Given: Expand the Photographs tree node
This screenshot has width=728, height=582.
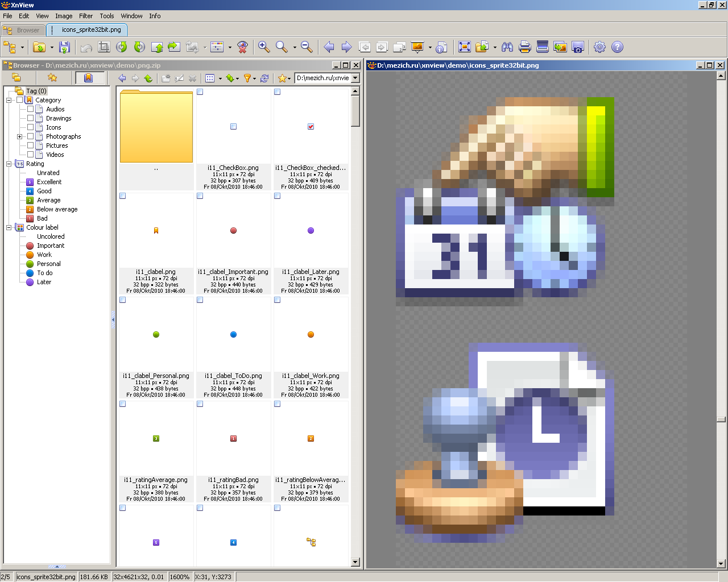Looking at the screenshot, I should pos(20,136).
